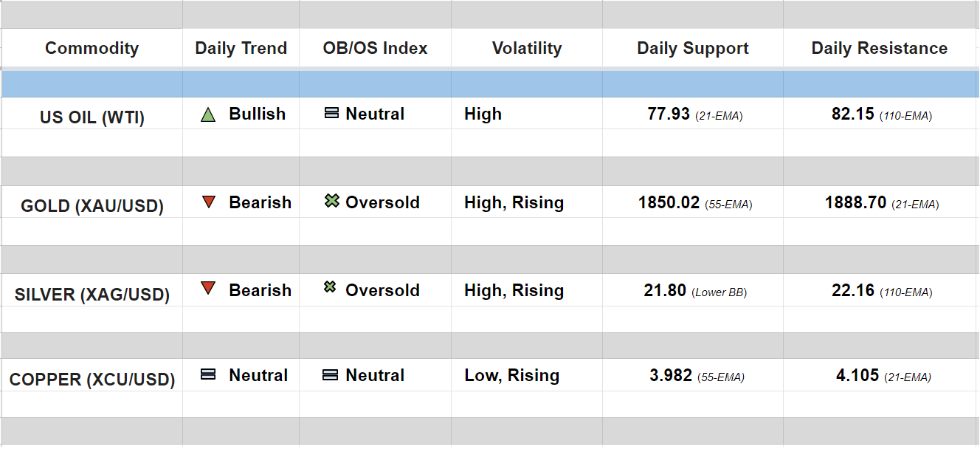Click the Silver resistance value 22.16

[853, 291]
